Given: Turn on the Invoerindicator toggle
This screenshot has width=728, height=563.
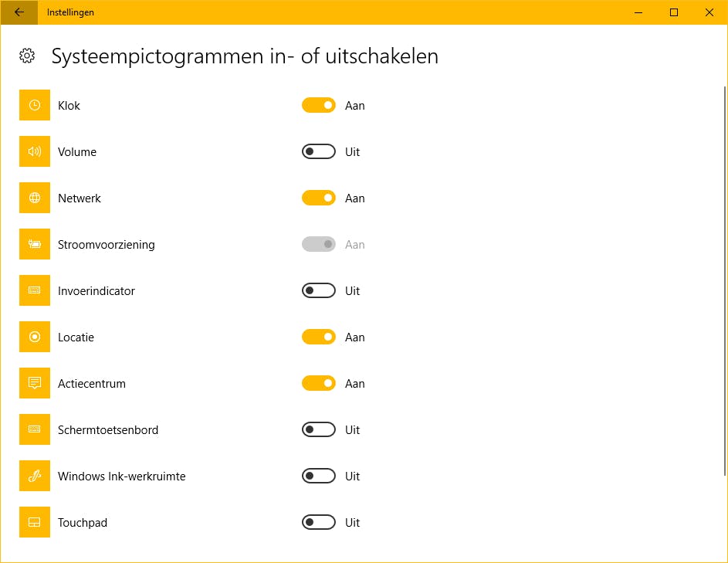Looking at the screenshot, I should click(319, 291).
